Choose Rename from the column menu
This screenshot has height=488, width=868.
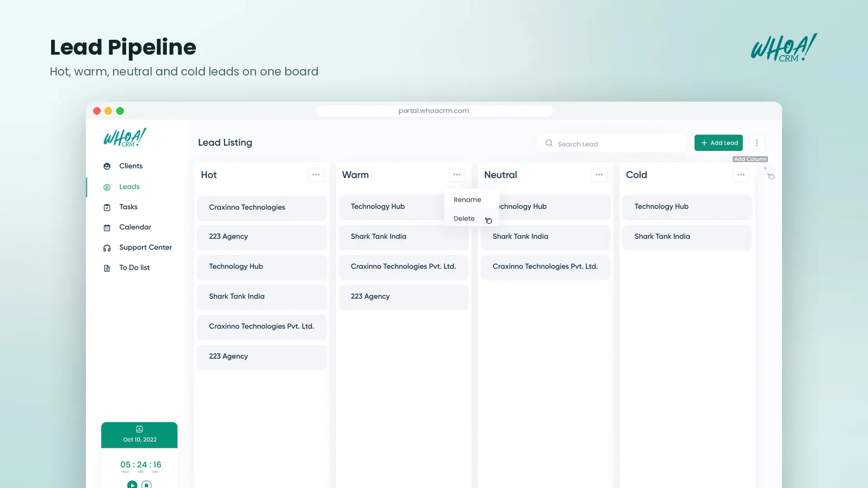coord(467,200)
